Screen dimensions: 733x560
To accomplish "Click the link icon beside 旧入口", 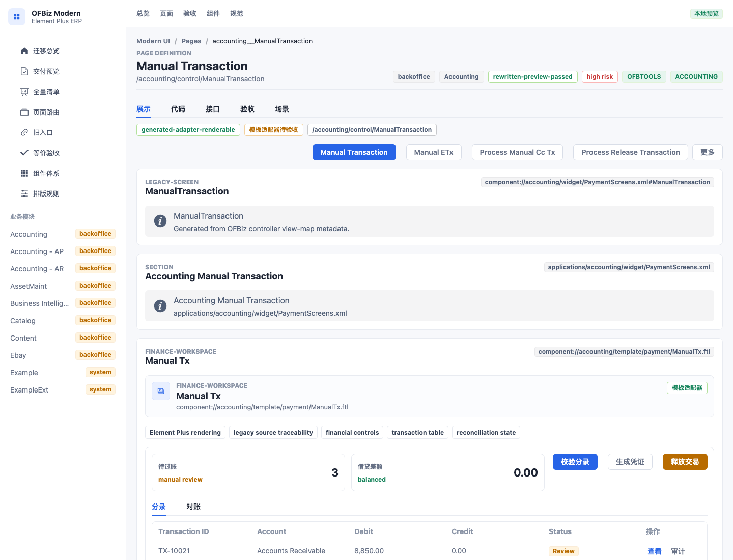I will click(24, 132).
